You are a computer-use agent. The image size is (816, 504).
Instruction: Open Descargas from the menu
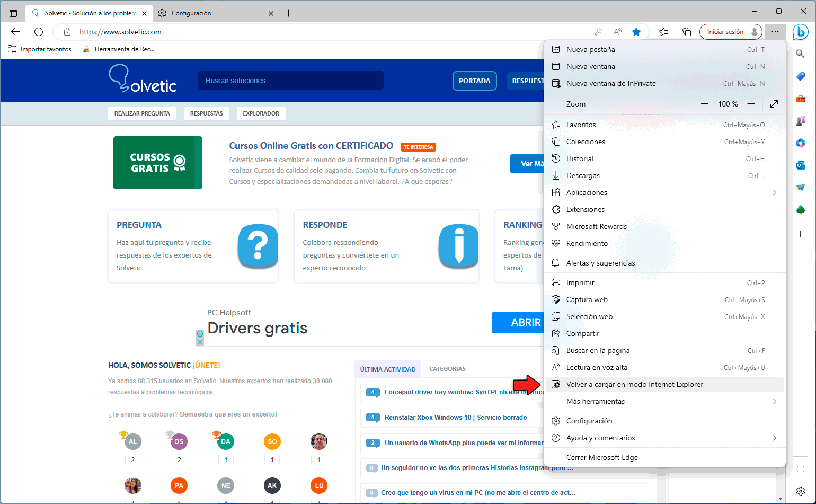(x=665, y=175)
